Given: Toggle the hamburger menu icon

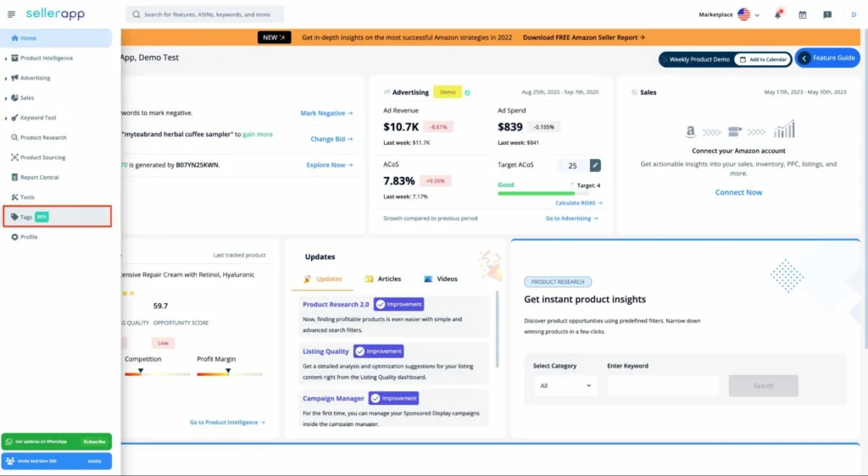Looking at the screenshot, I should tap(11, 14).
